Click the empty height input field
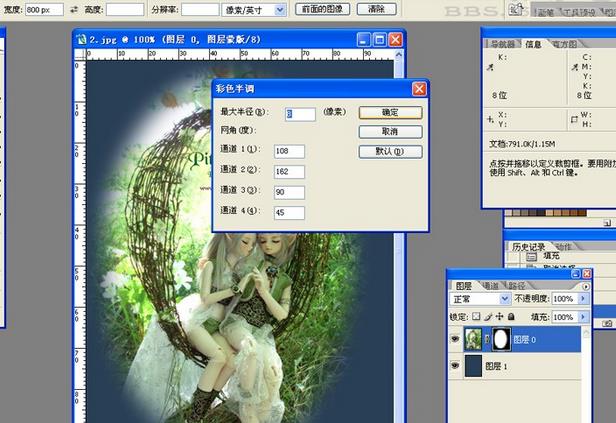Image resolution: width=616 pixels, height=423 pixels. pyautogui.click(x=125, y=10)
